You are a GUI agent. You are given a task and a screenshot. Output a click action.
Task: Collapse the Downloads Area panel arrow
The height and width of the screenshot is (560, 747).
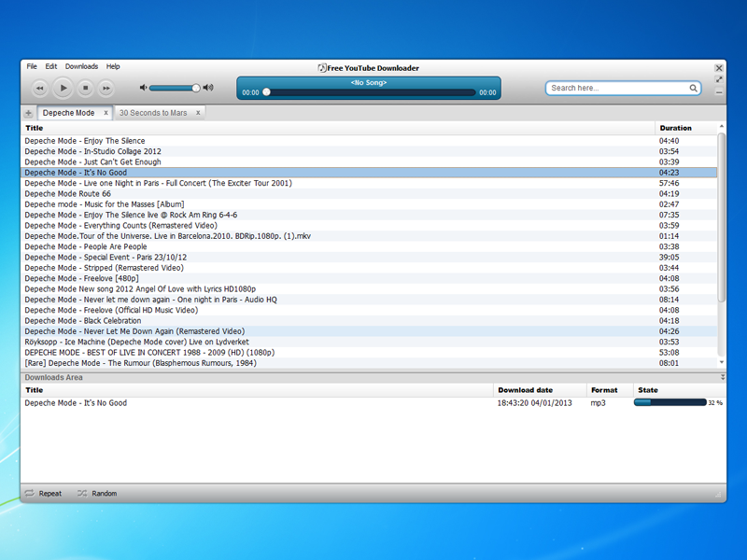click(722, 377)
